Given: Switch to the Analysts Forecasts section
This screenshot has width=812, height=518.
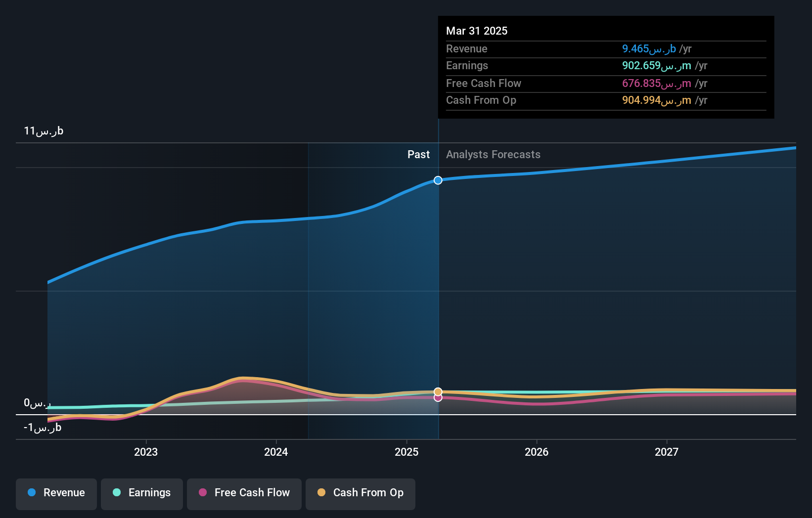Looking at the screenshot, I should pyautogui.click(x=493, y=154).
